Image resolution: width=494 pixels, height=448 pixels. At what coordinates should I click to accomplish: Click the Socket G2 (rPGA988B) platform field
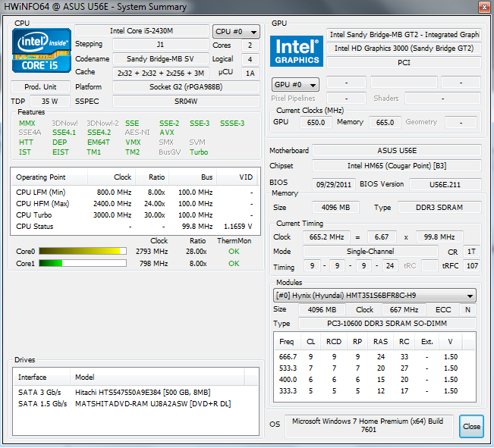point(186,87)
